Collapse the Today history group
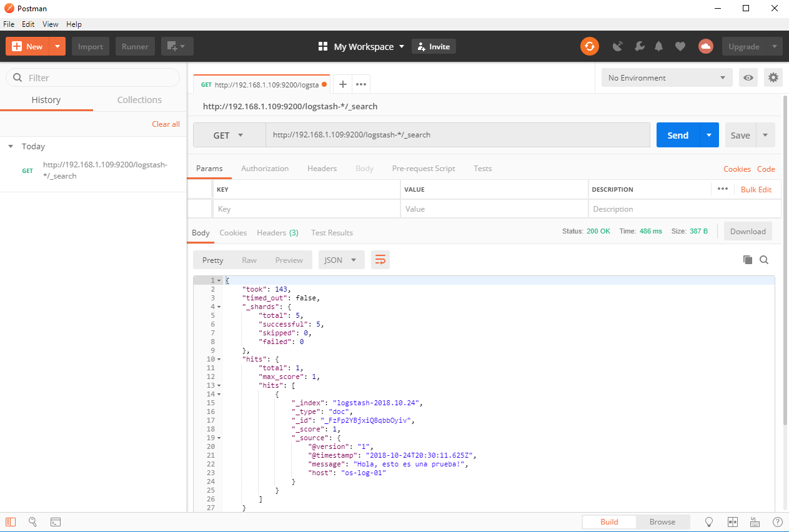 pos(11,146)
